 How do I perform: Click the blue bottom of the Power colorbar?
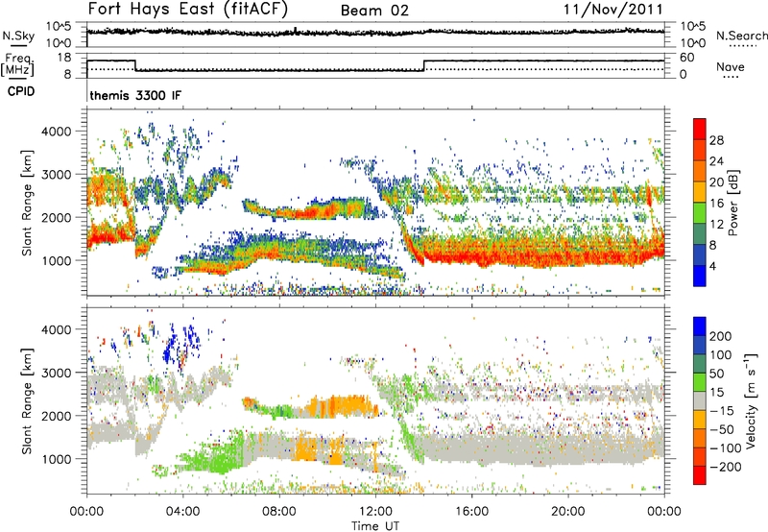tap(700, 276)
